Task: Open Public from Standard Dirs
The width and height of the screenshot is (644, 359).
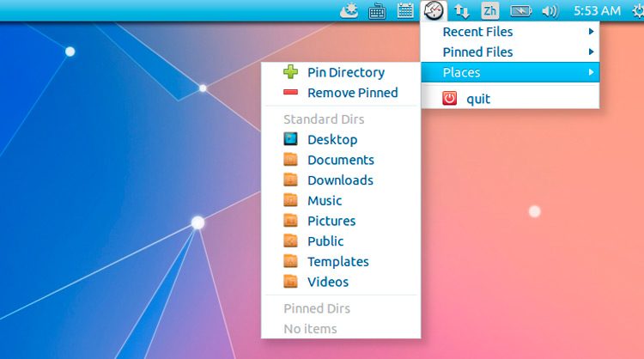Action: [x=341, y=240]
